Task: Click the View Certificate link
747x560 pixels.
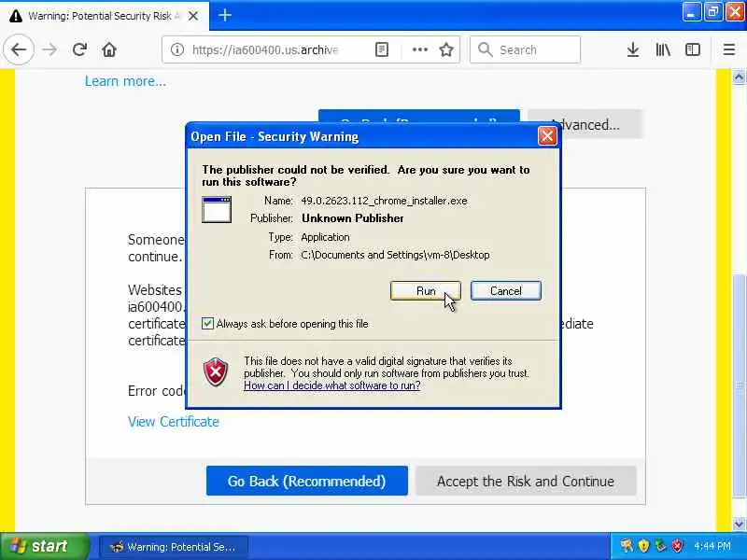Action: (174, 422)
